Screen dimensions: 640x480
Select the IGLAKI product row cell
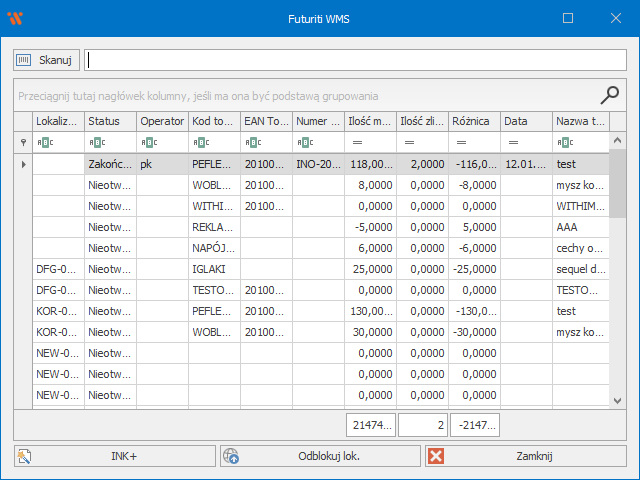pyautogui.click(x=214, y=269)
